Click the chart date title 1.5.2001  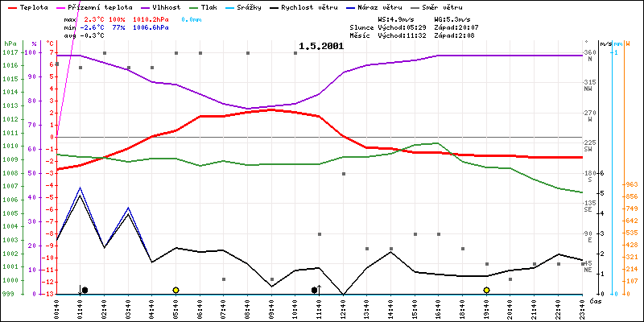click(x=320, y=46)
